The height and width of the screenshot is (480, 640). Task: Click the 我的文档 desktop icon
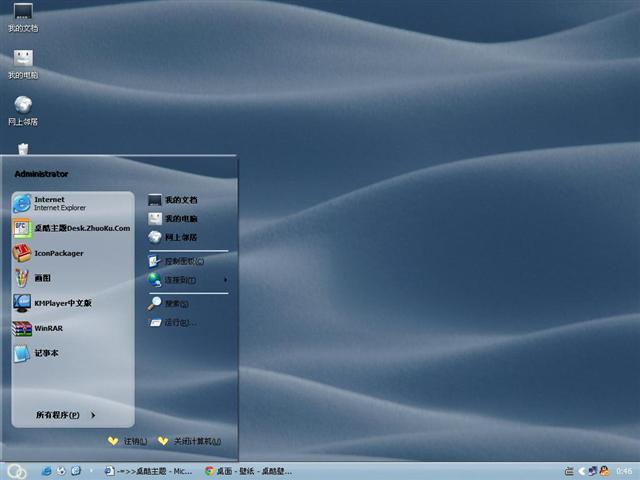coord(22,17)
